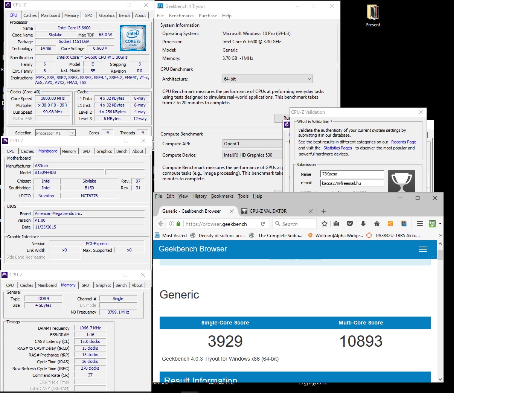Click the Multi-Core Score 10893 value
This screenshot has width=532, height=393.
[x=361, y=341]
